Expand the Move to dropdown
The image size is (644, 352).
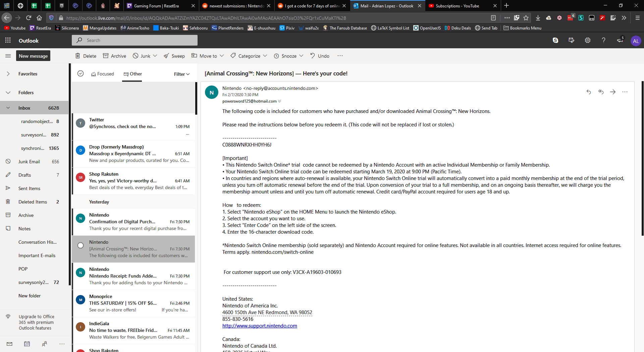click(x=222, y=56)
